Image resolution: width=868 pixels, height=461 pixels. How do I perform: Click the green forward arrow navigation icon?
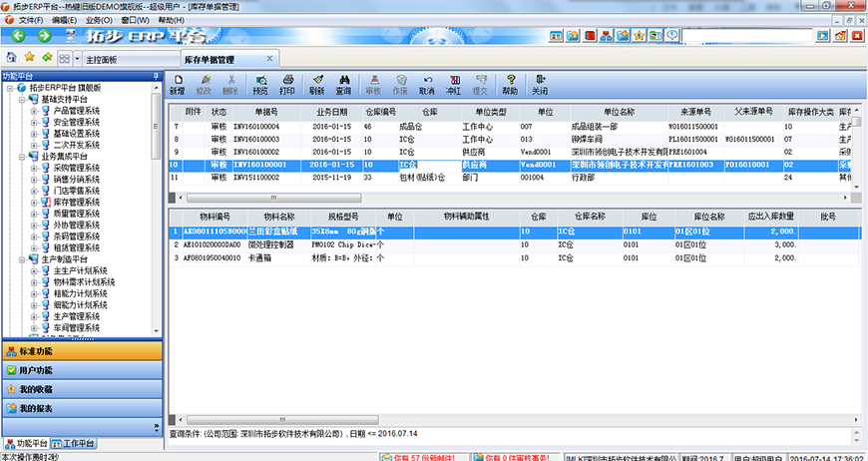[x=45, y=36]
